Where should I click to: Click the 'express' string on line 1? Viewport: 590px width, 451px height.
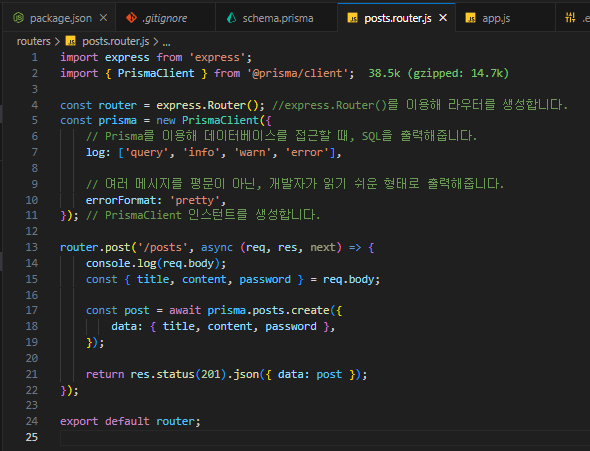217,57
